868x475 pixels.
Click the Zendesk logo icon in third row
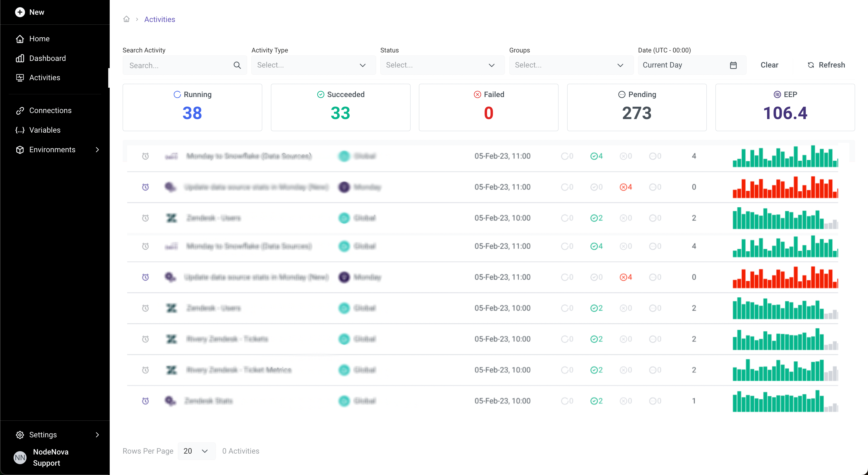pos(171,218)
